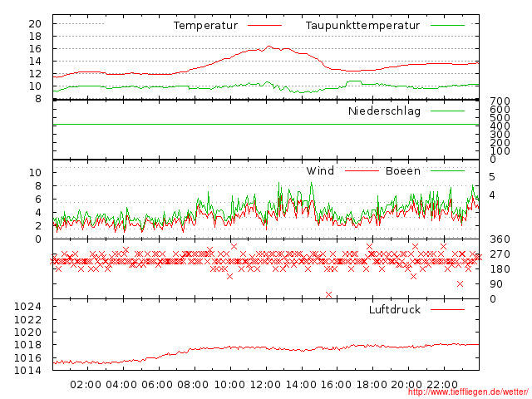Click the 02:00 time axis label

(x=86, y=385)
